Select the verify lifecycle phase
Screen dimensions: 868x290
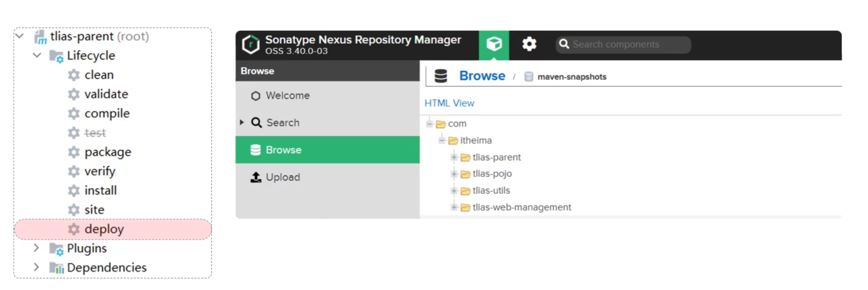[100, 171]
